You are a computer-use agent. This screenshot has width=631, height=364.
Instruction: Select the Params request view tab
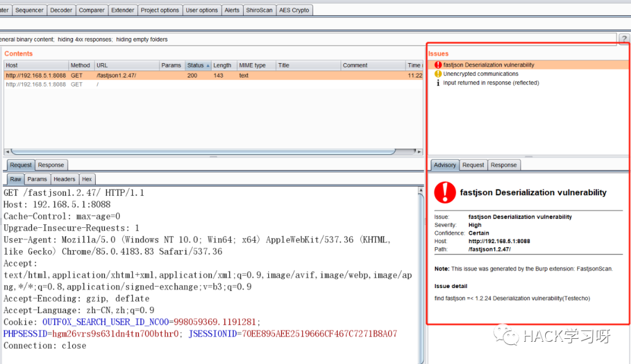pos(37,179)
